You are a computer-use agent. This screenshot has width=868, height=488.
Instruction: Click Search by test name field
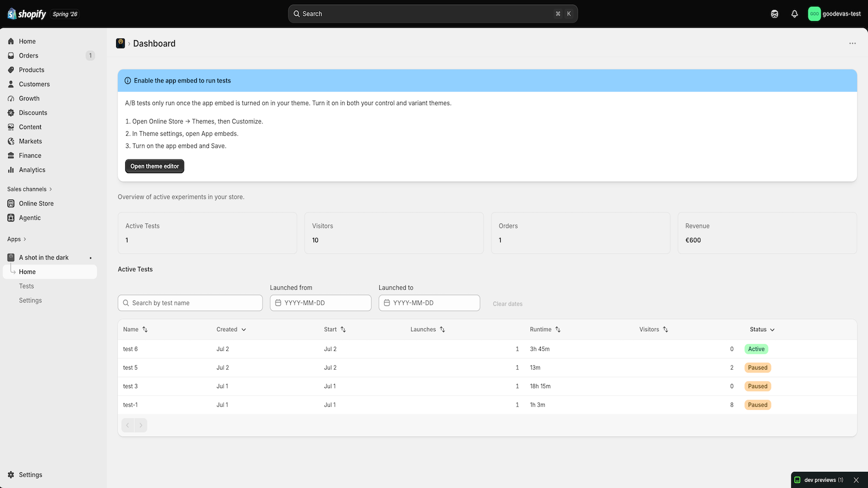coord(190,303)
